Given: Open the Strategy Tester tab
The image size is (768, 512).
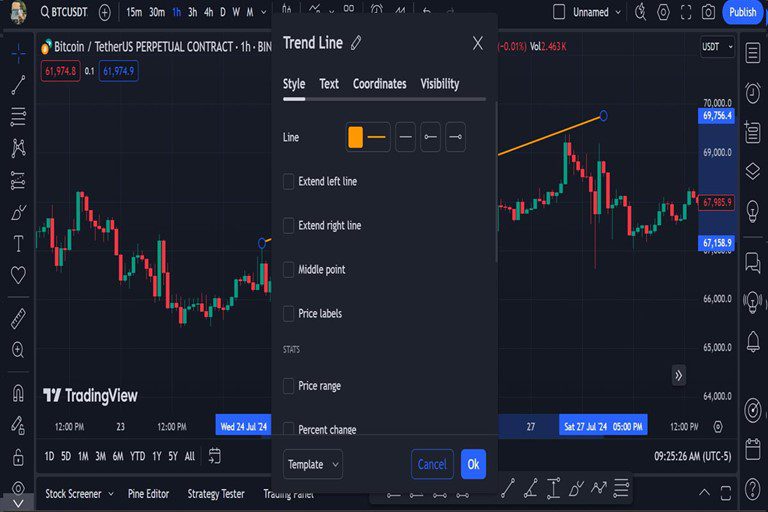Looking at the screenshot, I should (216, 494).
